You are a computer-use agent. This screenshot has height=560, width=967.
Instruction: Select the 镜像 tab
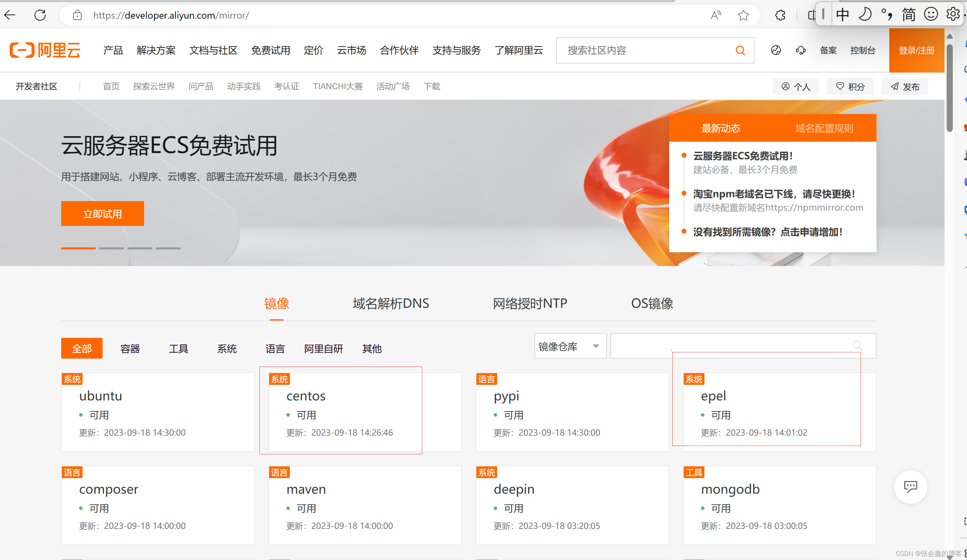[x=277, y=304]
